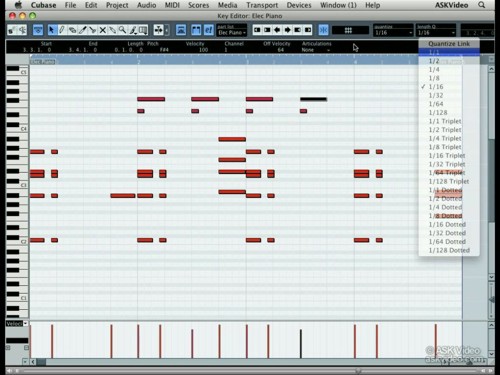Click Move Left nudge arrow

coord(277,30)
